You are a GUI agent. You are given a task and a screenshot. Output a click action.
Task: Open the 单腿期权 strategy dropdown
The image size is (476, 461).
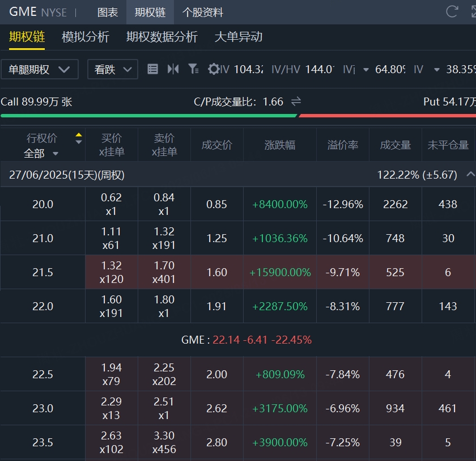click(40, 70)
